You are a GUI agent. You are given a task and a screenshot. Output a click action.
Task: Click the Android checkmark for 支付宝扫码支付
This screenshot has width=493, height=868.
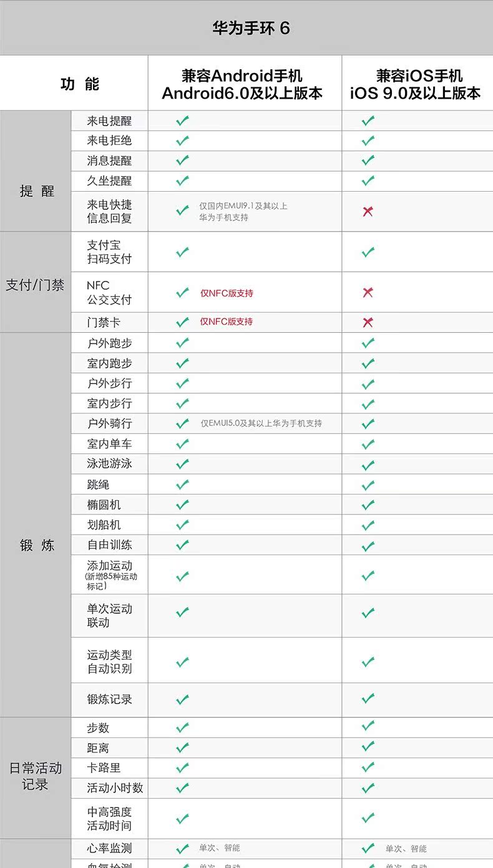182,252
